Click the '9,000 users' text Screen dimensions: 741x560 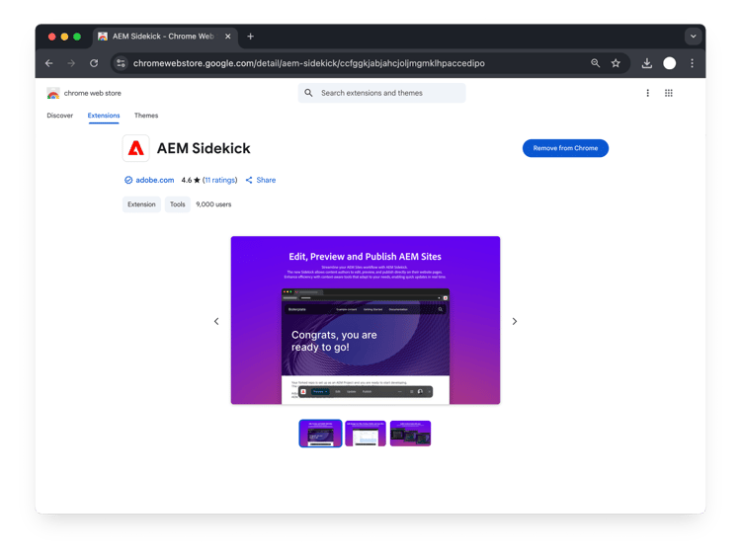213,204
